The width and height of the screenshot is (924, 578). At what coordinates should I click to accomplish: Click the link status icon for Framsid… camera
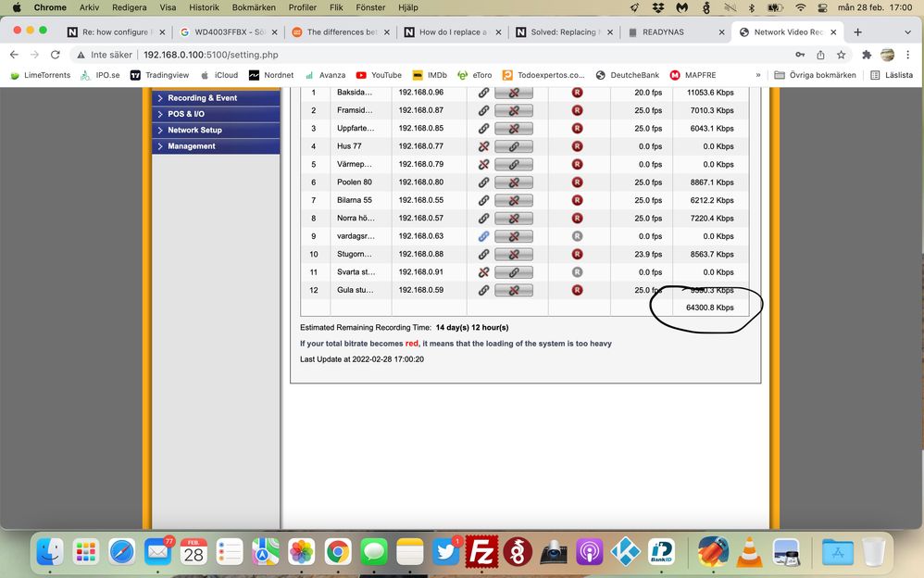[x=483, y=110]
